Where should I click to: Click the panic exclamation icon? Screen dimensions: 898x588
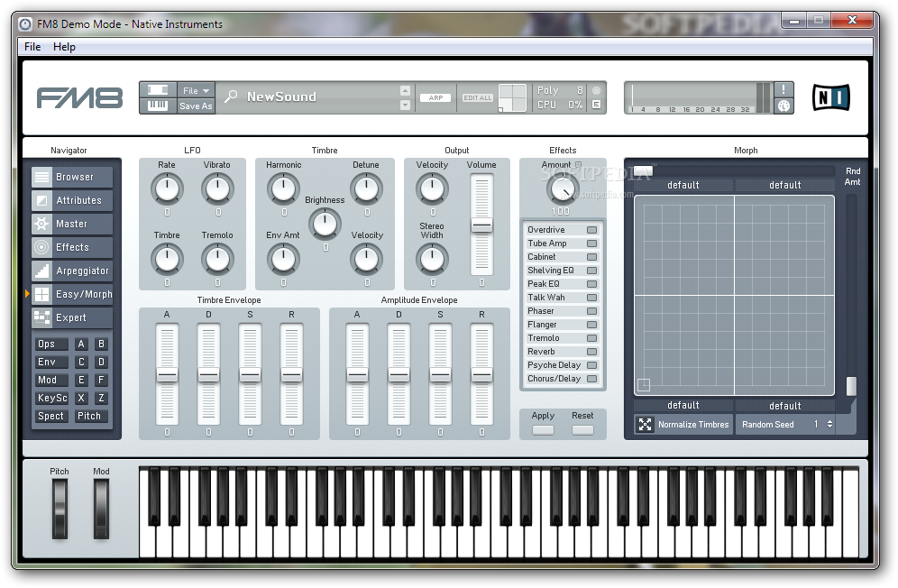tap(783, 89)
